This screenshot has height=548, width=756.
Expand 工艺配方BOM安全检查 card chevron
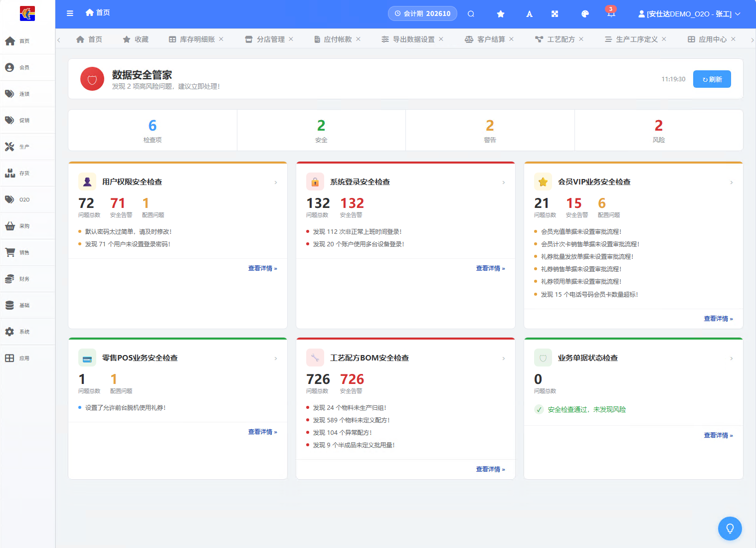click(x=504, y=359)
